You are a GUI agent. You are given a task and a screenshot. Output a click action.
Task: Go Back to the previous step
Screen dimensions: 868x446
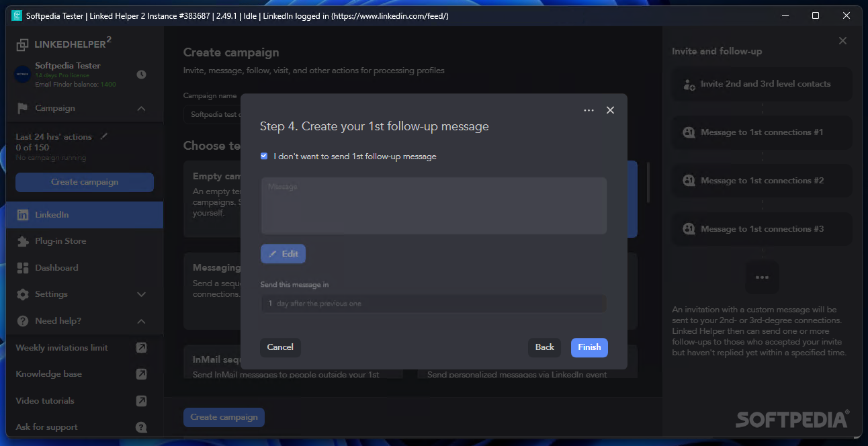pos(545,347)
